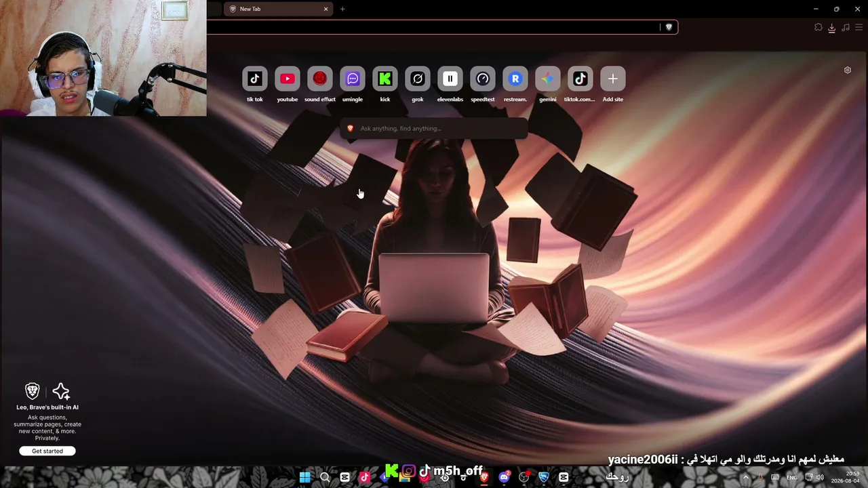Open the Windows Start menu
This screenshot has height=488, width=868.
tap(305, 477)
